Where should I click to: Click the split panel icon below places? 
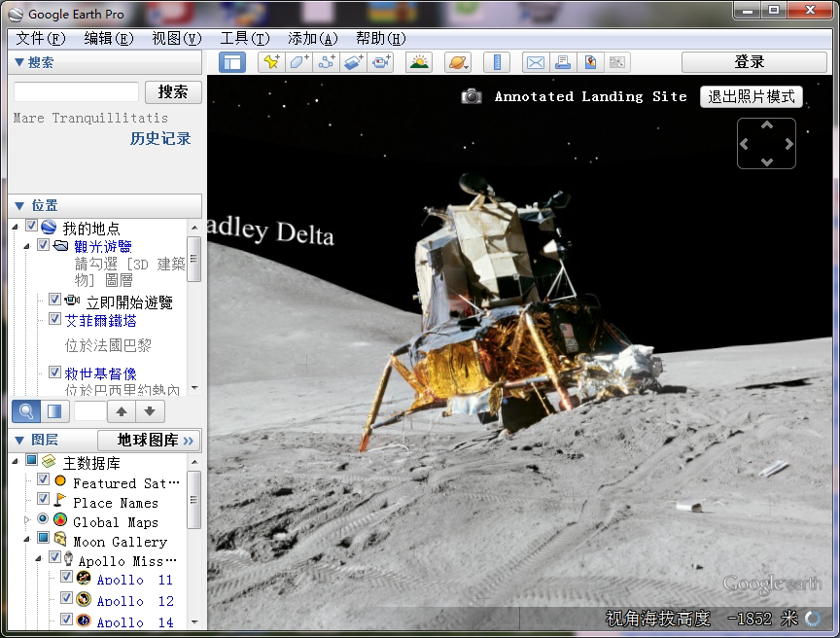pos(54,411)
